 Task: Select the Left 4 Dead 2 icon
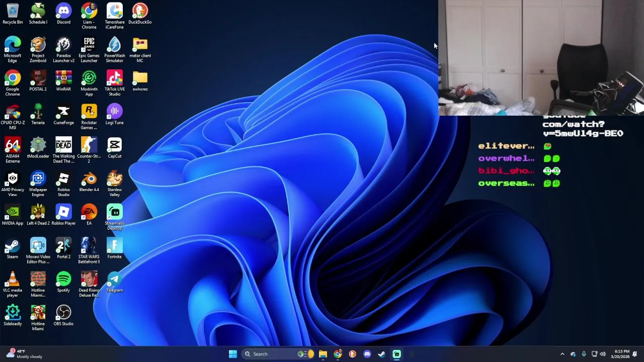pos(38,215)
